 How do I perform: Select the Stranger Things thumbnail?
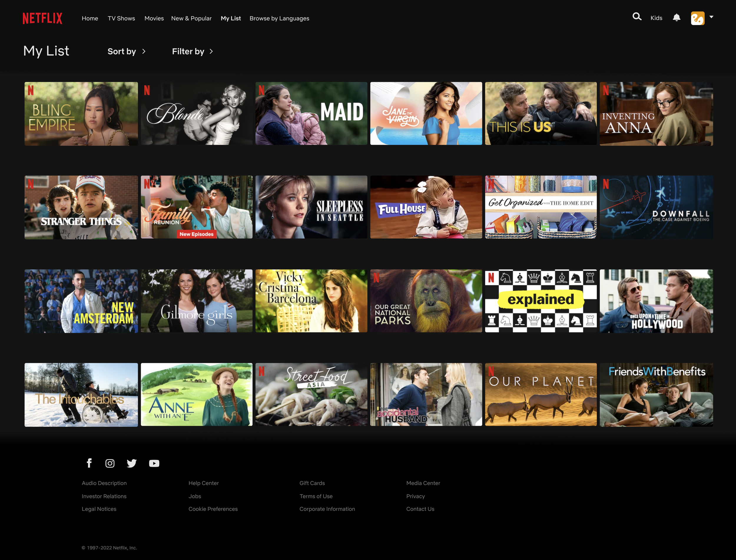point(81,207)
